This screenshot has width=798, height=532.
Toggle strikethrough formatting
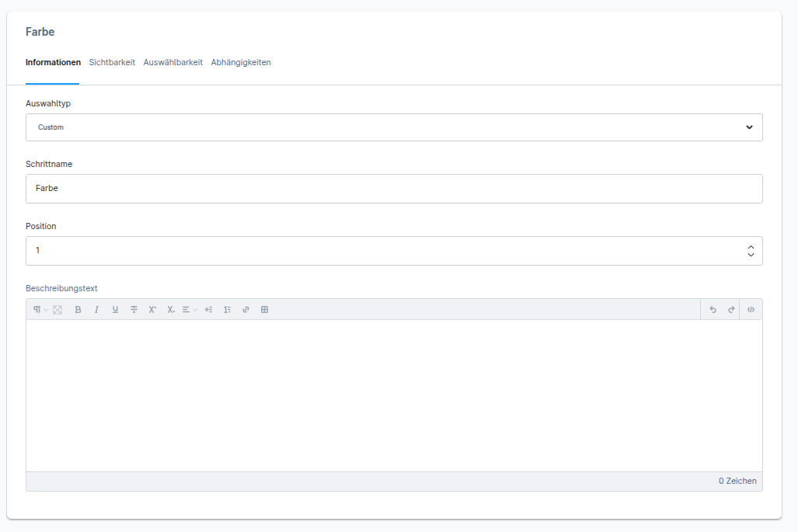(134, 310)
